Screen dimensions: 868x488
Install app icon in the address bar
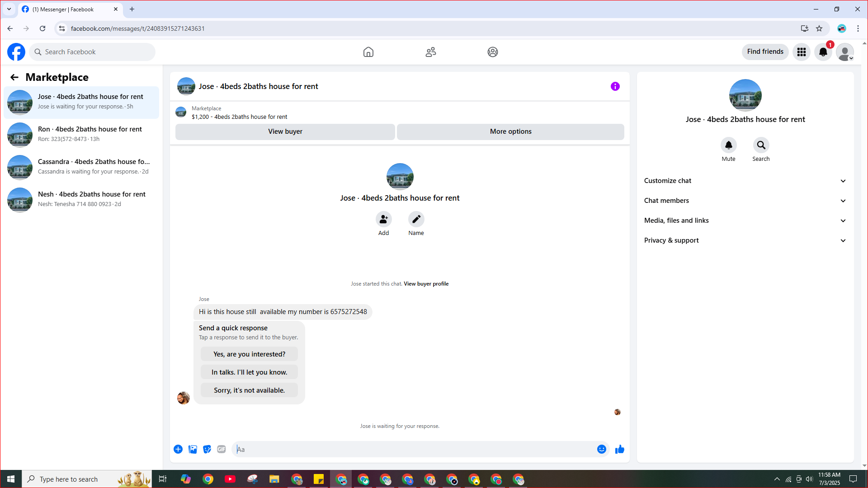805,28
